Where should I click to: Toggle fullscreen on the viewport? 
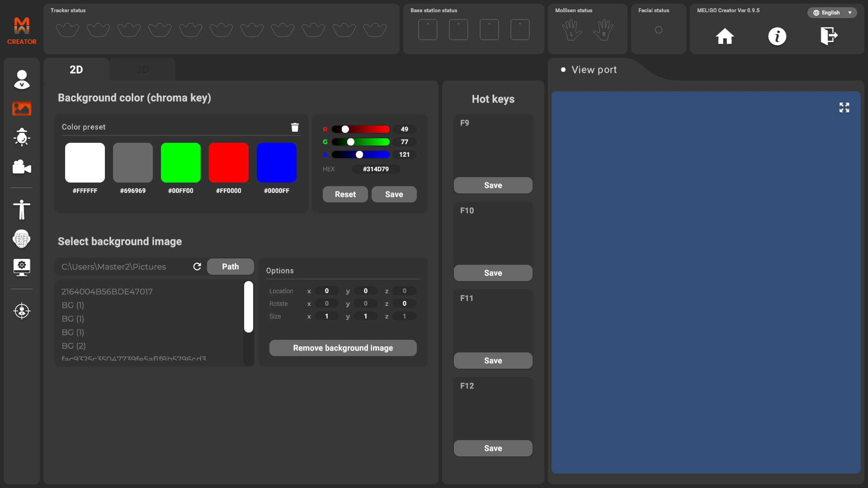[x=844, y=108]
